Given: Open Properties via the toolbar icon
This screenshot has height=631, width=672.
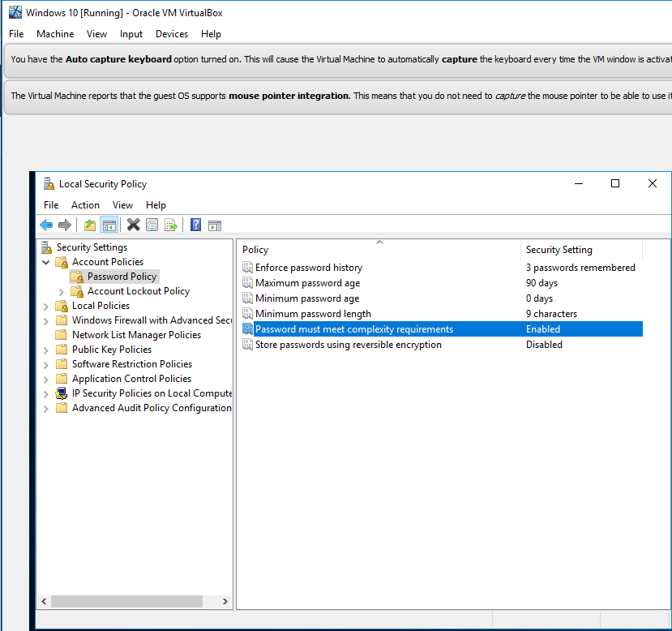Looking at the screenshot, I should pyautogui.click(x=152, y=225).
